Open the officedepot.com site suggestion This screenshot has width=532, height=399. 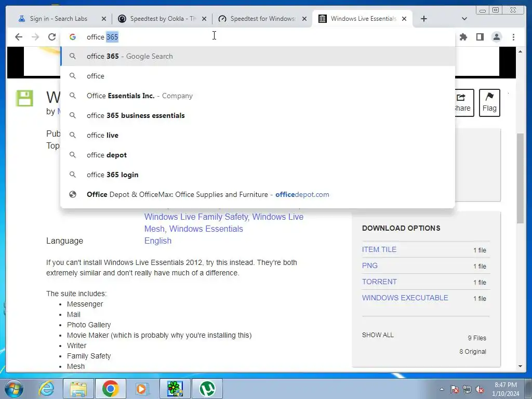(258, 194)
